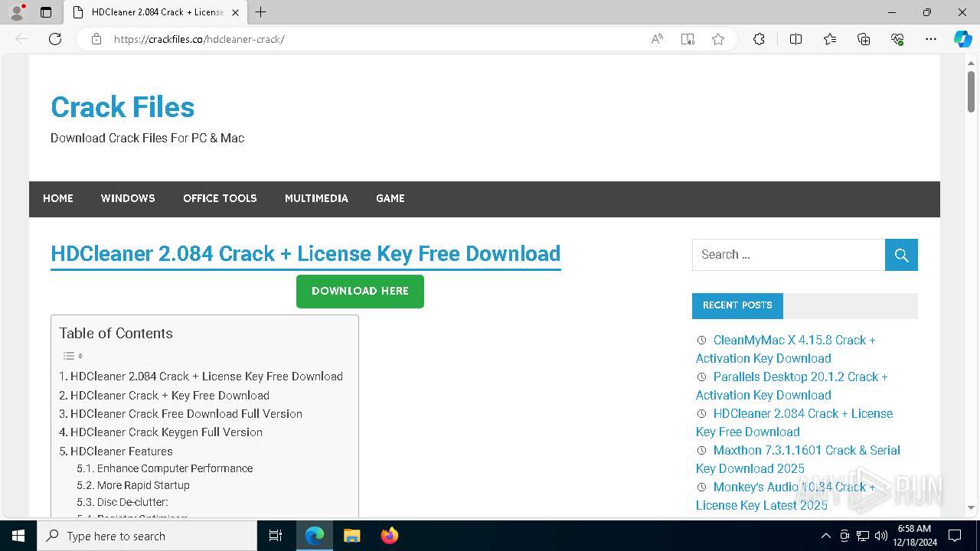
Task: Show hidden tray icons chevron
Action: click(825, 536)
